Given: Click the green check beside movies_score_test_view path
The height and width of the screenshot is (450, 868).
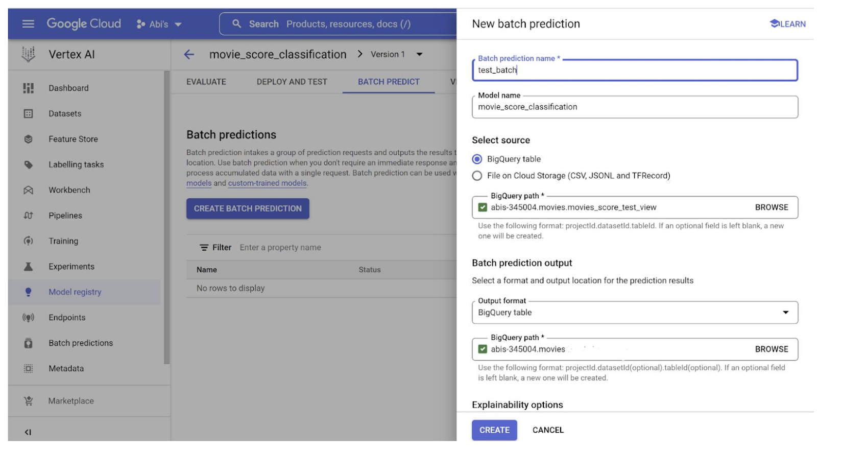Looking at the screenshot, I should (x=483, y=207).
